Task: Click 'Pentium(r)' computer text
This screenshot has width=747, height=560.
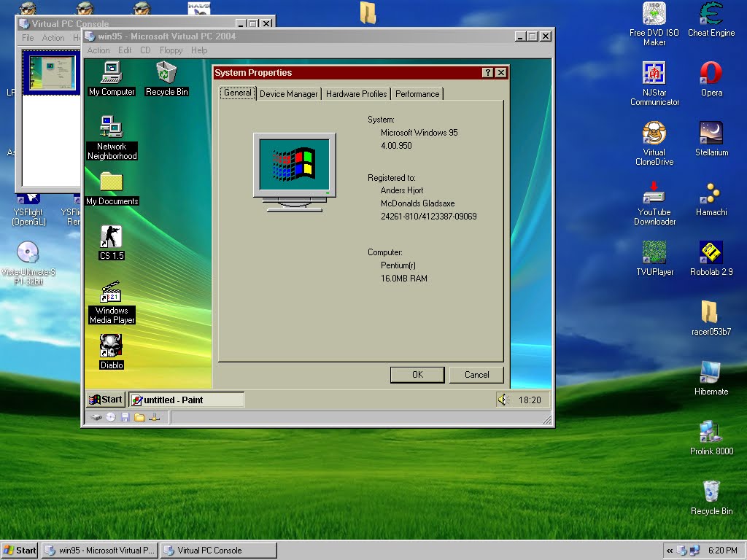Action: [398, 265]
